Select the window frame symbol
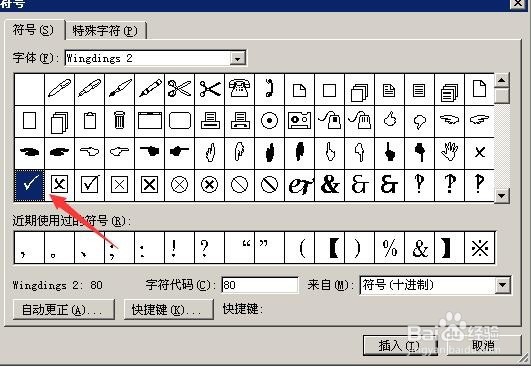Image resolution: width=531 pixels, height=368 pixels. (x=149, y=121)
